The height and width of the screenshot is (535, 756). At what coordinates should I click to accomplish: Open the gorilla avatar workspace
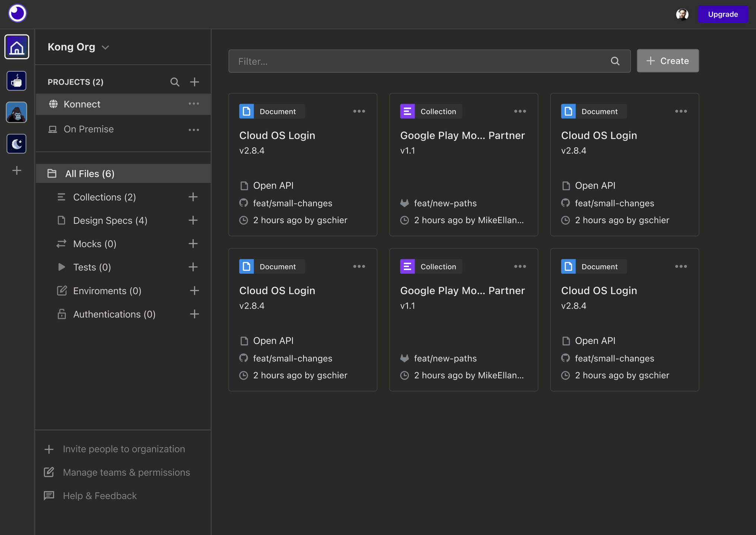(16, 112)
